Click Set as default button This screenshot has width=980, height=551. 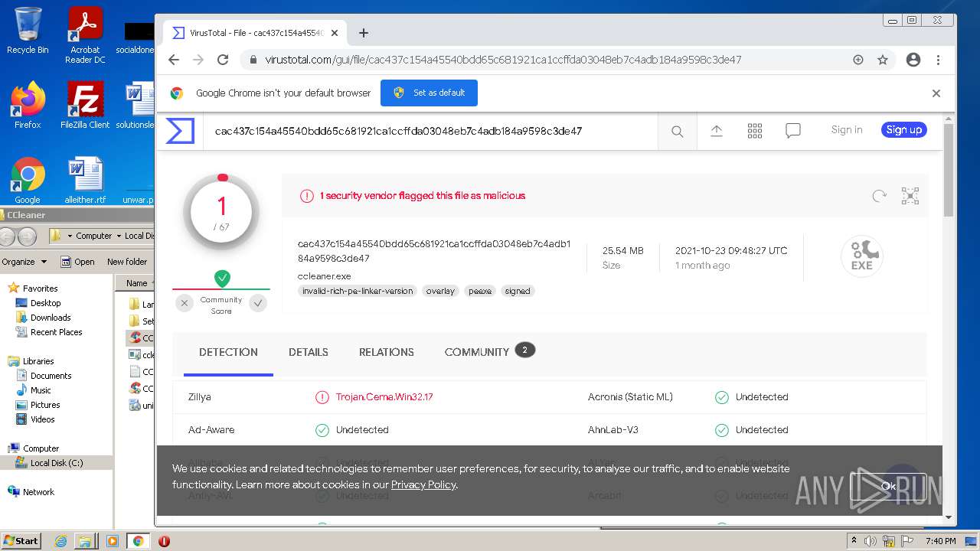pos(429,93)
